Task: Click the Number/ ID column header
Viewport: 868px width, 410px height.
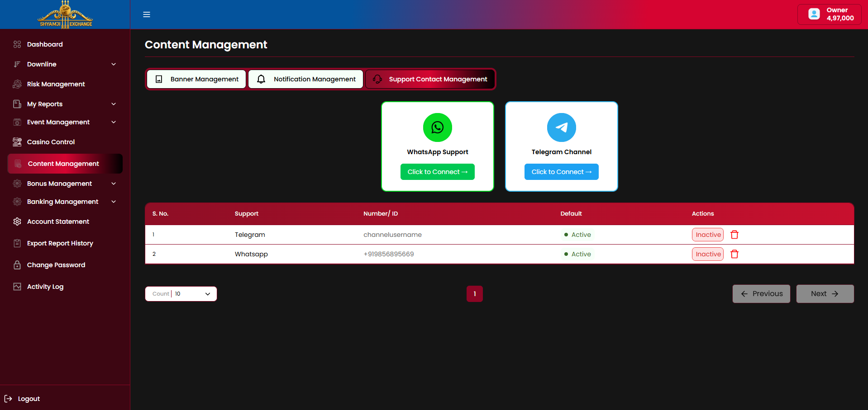Action: coord(381,213)
